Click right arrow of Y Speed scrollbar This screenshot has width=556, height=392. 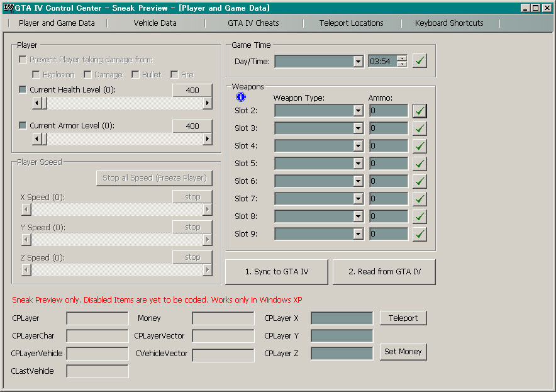(x=208, y=240)
